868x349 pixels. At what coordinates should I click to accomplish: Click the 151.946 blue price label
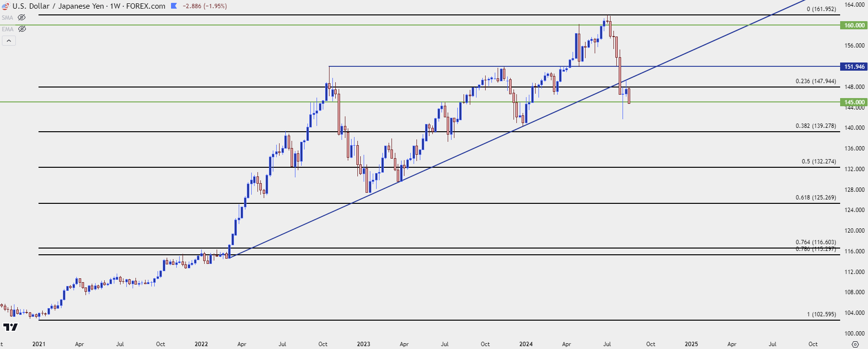point(854,67)
